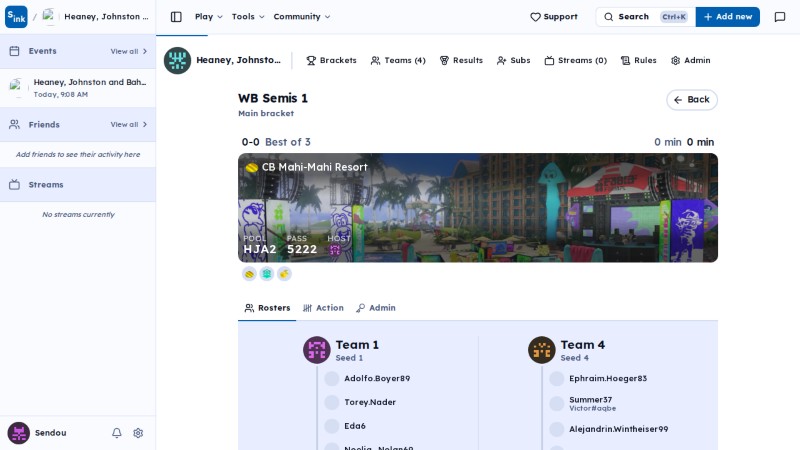Open the settings gear in sidebar
The height and width of the screenshot is (450, 800).
[138, 433]
